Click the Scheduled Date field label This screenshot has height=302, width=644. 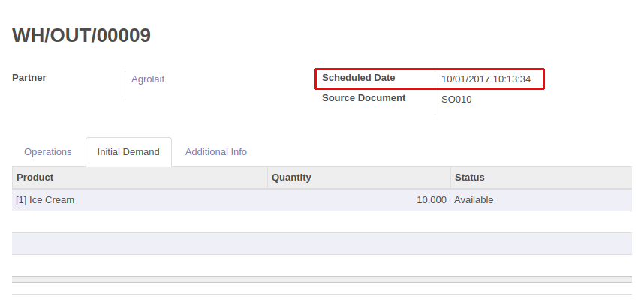tap(358, 78)
